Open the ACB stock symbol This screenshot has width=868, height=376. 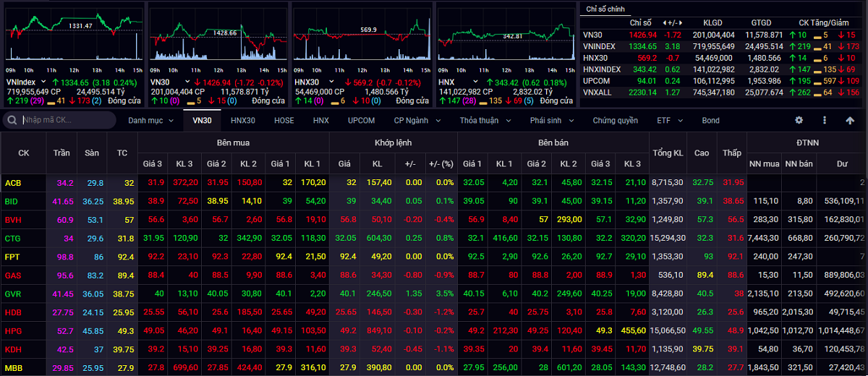pos(13,183)
